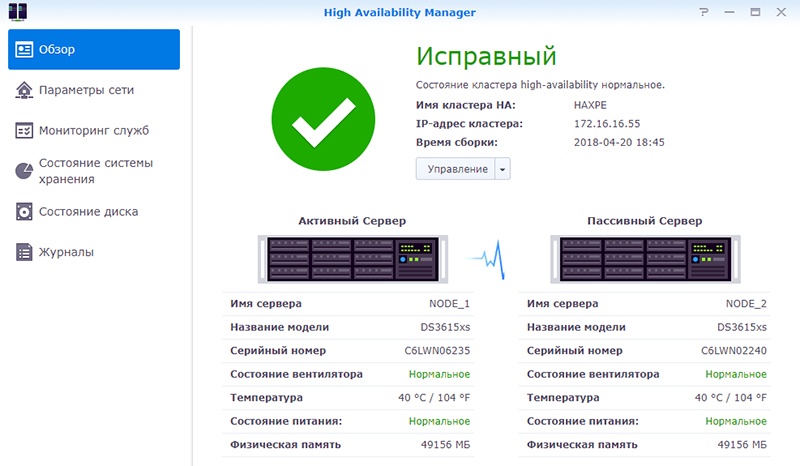Click the Состояние системы хранения pie icon
Image resolution: width=800 pixels, height=466 pixels.
[24, 170]
